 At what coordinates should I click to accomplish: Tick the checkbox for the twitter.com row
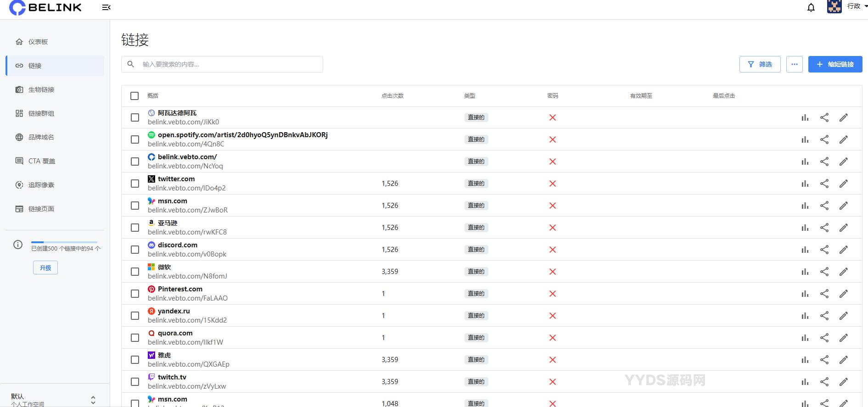(x=135, y=184)
